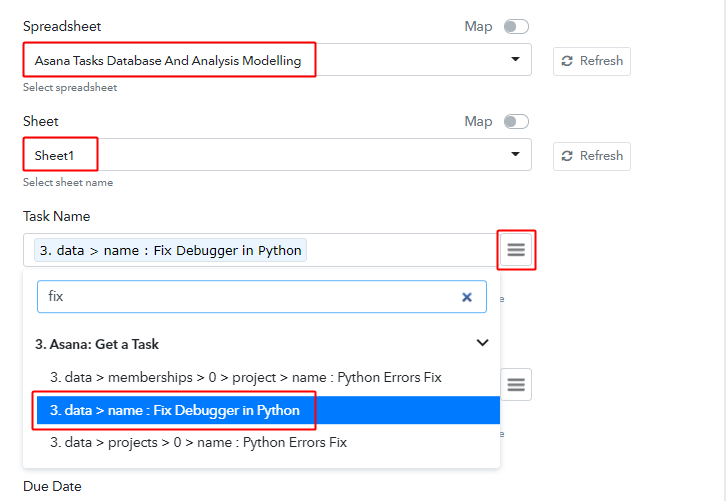Toggle the Sheet Map switch
Viewport: 726px width, 501px height.
516,122
